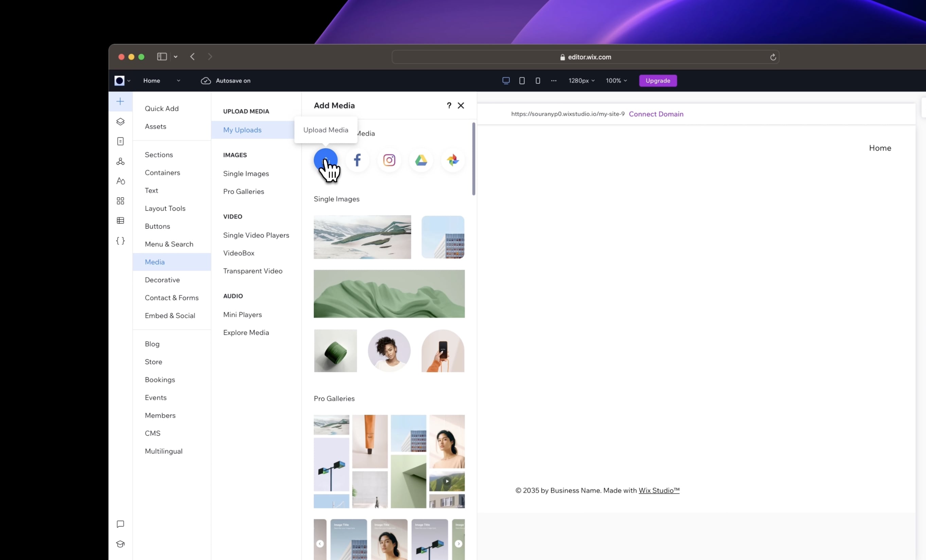Click the purple Upgrade button
926x560 pixels.
pos(658,81)
